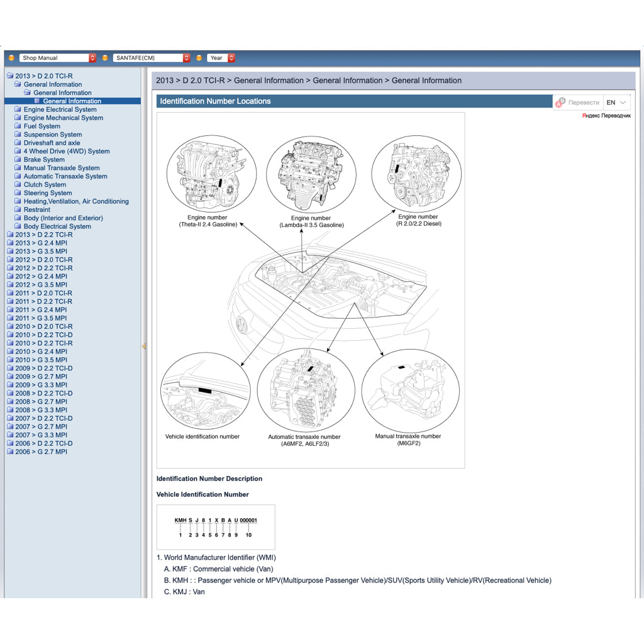
Task: Click the yellow sidebar collapse arrow
Action: 144,347
